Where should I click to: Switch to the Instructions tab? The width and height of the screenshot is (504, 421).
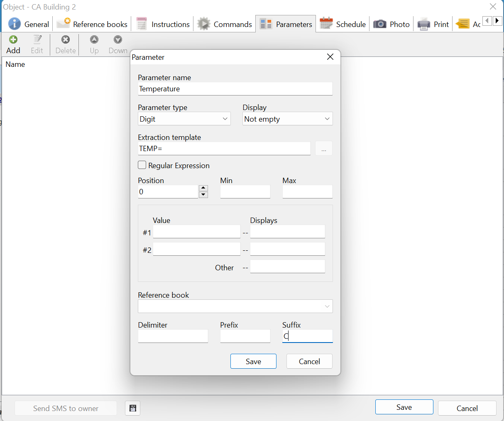[163, 24]
